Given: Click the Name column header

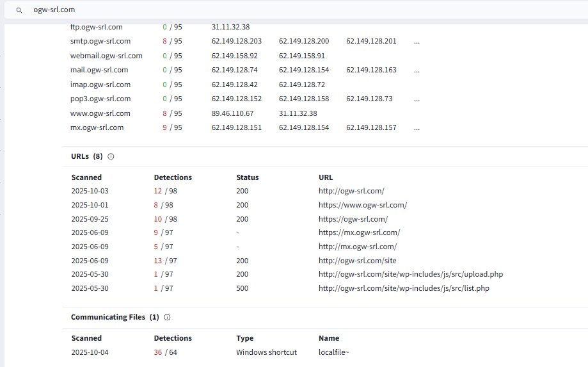Looking at the screenshot, I should click(329, 338).
